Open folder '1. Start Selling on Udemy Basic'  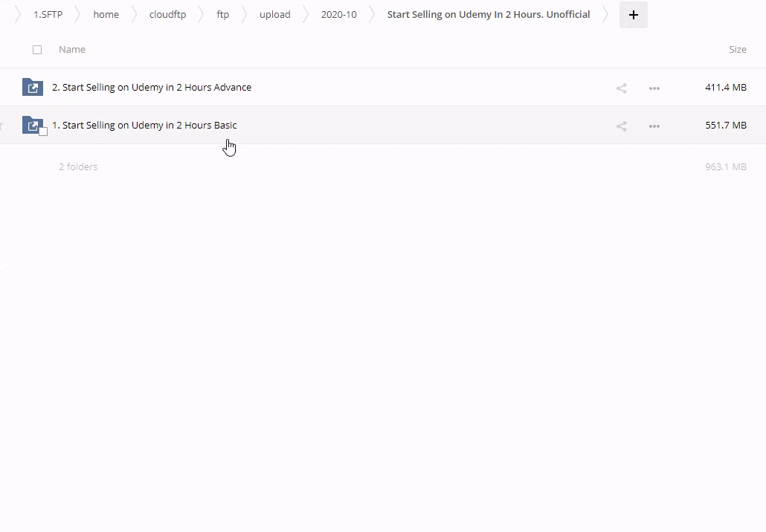[x=144, y=126]
